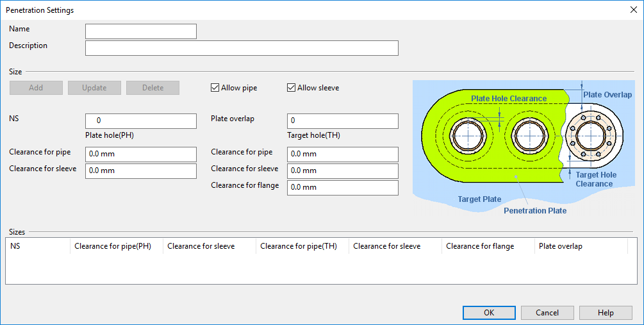Viewport: 644px width, 325px height.
Task: Select the NS value field
Action: [x=141, y=121]
